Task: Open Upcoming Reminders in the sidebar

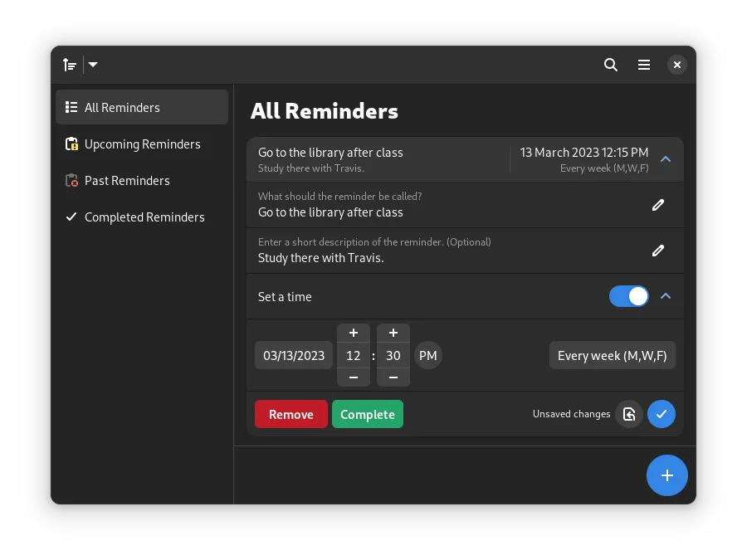Action: [x=142, y=144]
